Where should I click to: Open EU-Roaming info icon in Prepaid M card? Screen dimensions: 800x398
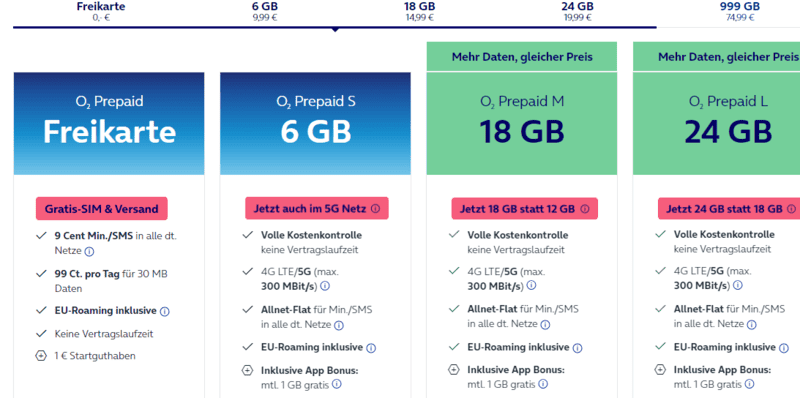[x=577, y=348]
